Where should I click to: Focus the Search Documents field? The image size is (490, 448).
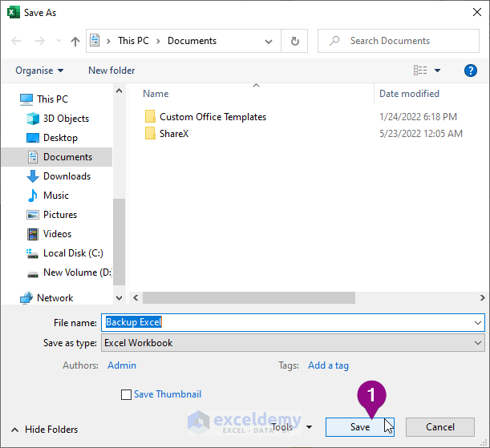399,41
